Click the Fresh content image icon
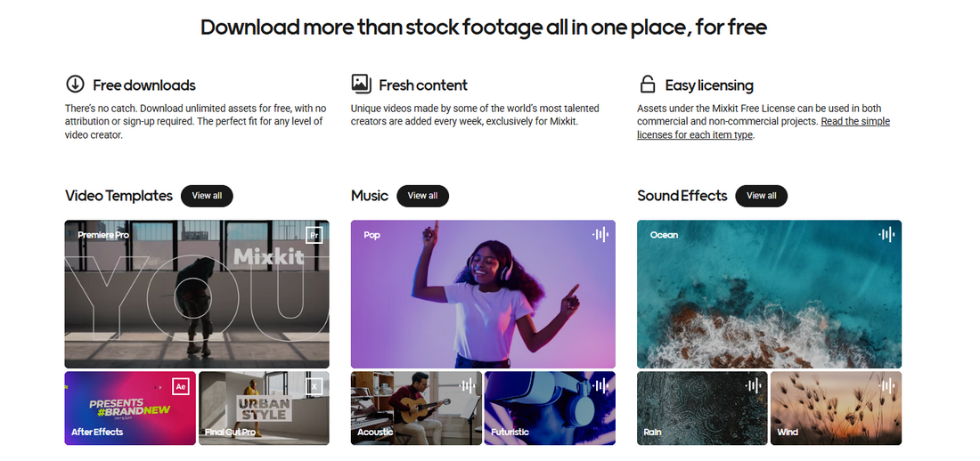This screenshot has width=980, height=461. [361, 85]
